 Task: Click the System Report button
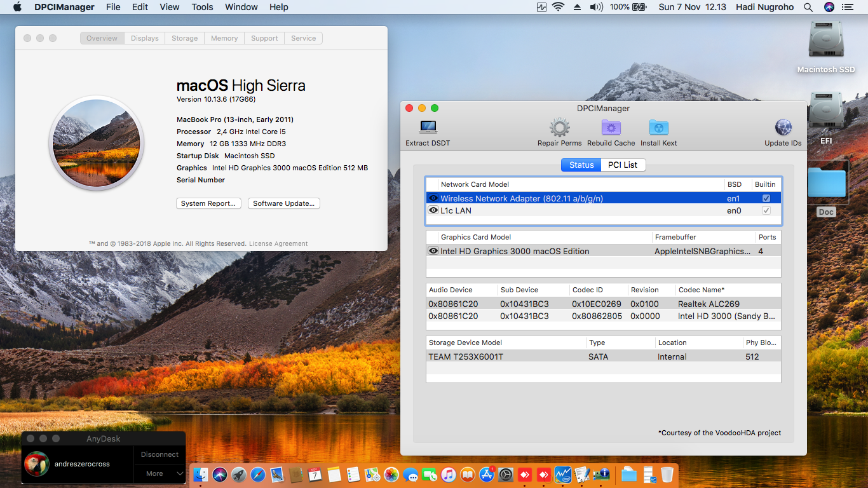[x=208, y=203]
